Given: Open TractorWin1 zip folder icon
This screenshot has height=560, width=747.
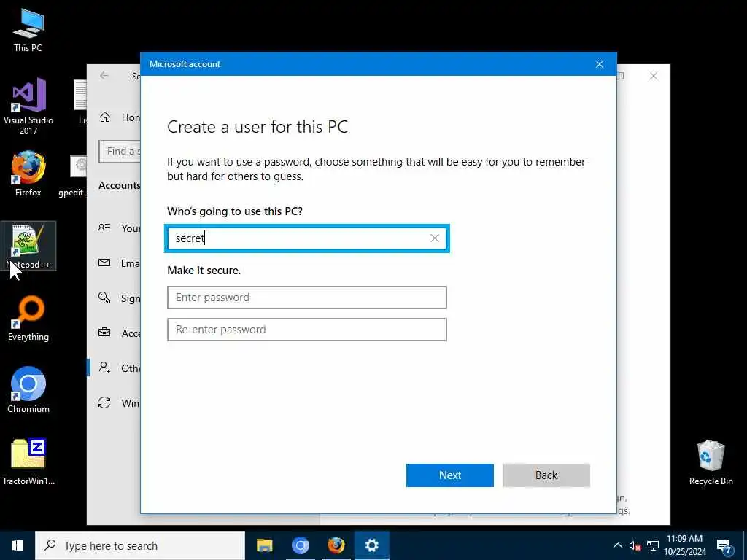Looking at the screenshot, I should (28, 462).
